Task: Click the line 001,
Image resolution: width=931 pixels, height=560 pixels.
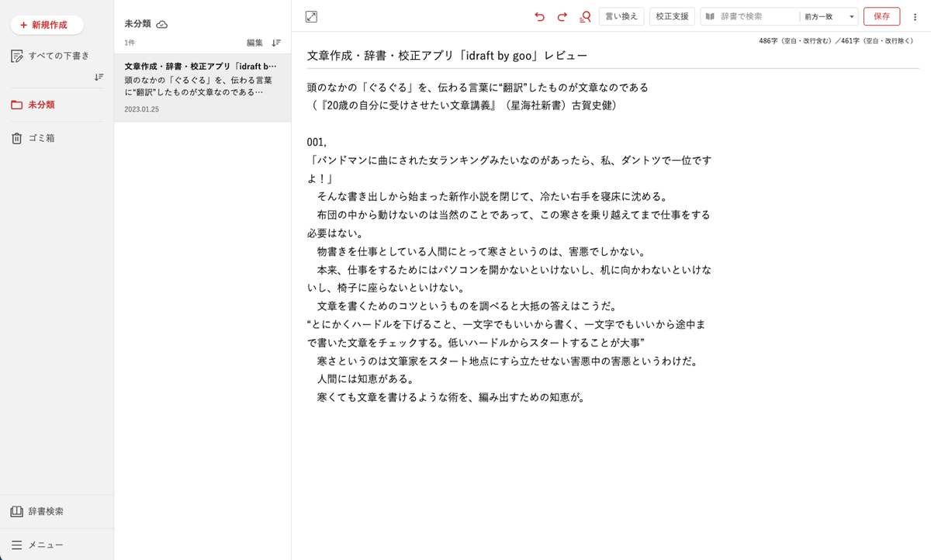Action: [x=317, y=142]
